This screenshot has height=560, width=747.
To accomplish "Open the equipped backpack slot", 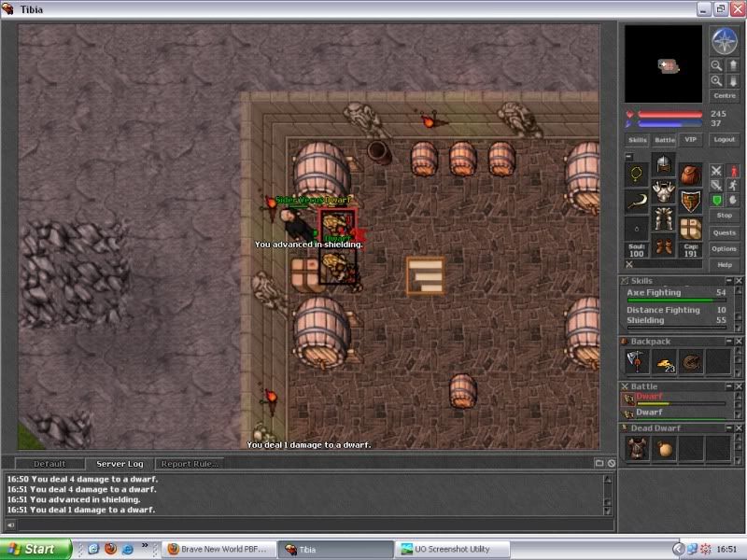I will pyautogui.click(x=690, y=175).
